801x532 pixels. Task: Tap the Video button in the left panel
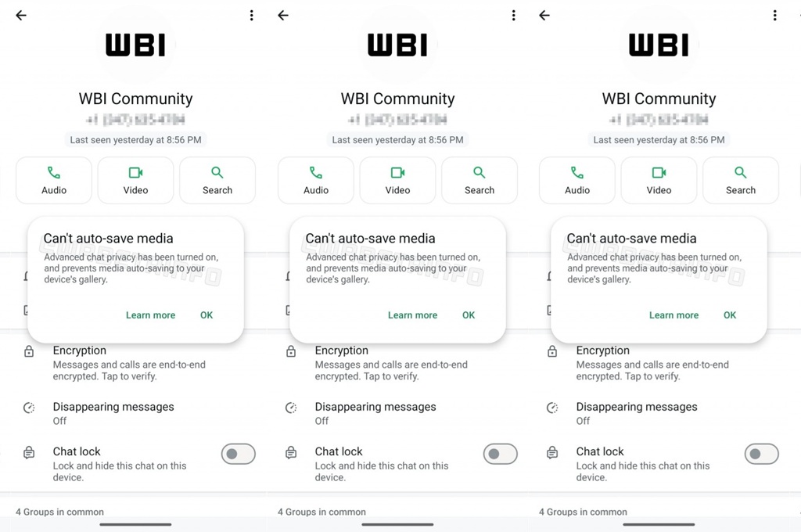point(135,181)
